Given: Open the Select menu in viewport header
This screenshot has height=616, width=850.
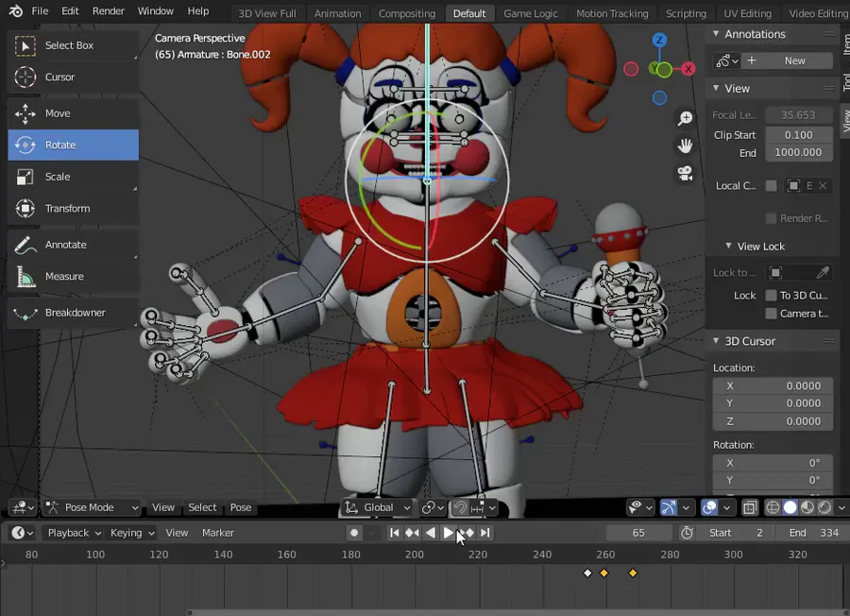Looking at the screenshot, I should [x=202, y=507].
